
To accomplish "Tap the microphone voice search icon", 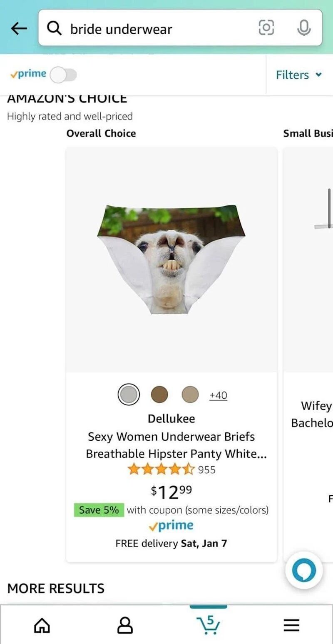I will tap(304, 28).
